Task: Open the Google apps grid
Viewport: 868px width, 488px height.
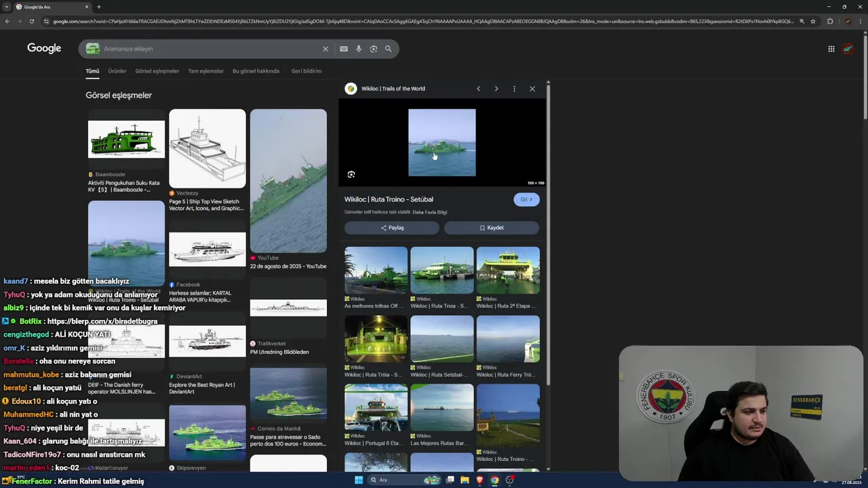Action: coord(831,49)
